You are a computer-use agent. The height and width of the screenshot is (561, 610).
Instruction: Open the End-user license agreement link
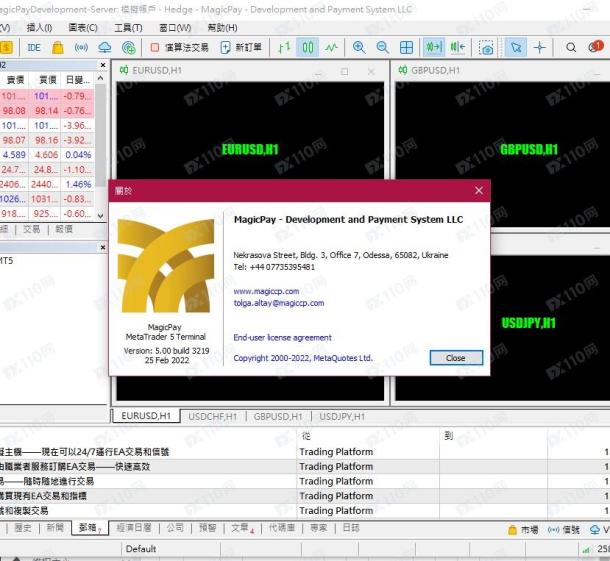[x=282, y=337]
